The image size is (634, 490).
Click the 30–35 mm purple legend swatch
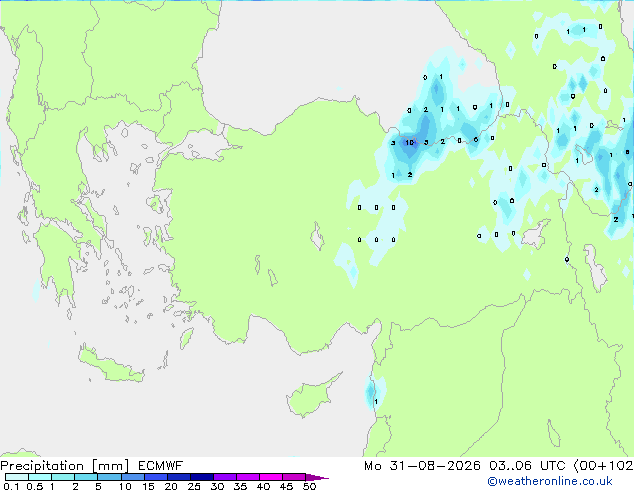(225, 477)
